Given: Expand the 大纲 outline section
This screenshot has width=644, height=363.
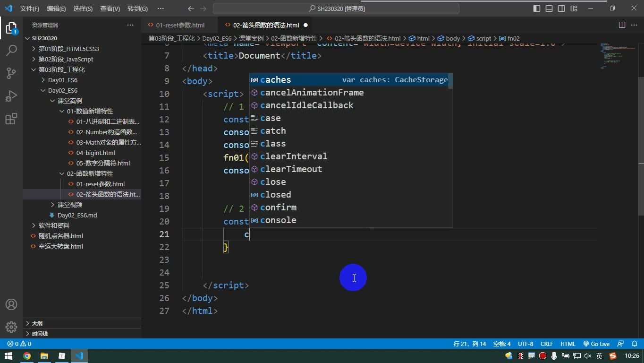Looking at the screenshot, I should click(x=82, y=323).
